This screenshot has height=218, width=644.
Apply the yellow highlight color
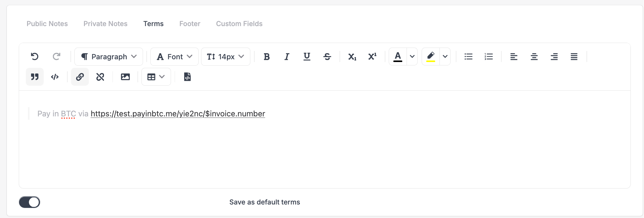[431, 56]
